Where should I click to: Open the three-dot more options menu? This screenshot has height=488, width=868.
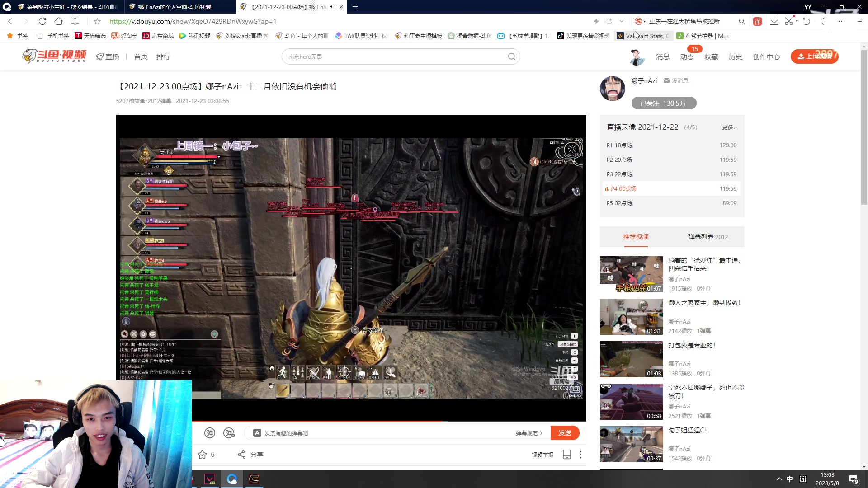[581, 455]
